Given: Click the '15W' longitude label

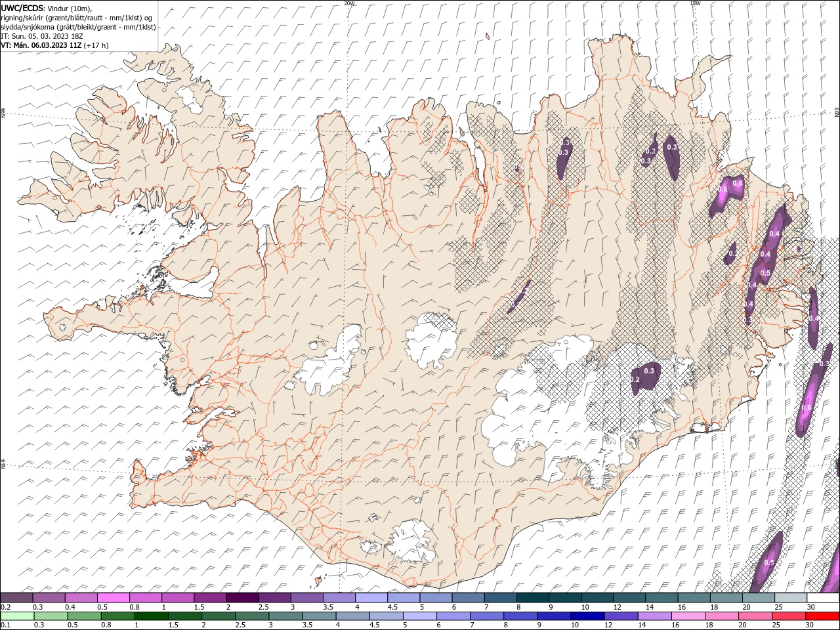Looking at the screenshot, I should 695,3.
